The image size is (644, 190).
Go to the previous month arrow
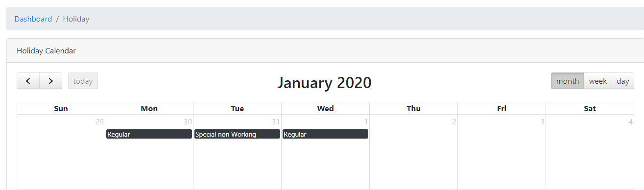point(28,81)
